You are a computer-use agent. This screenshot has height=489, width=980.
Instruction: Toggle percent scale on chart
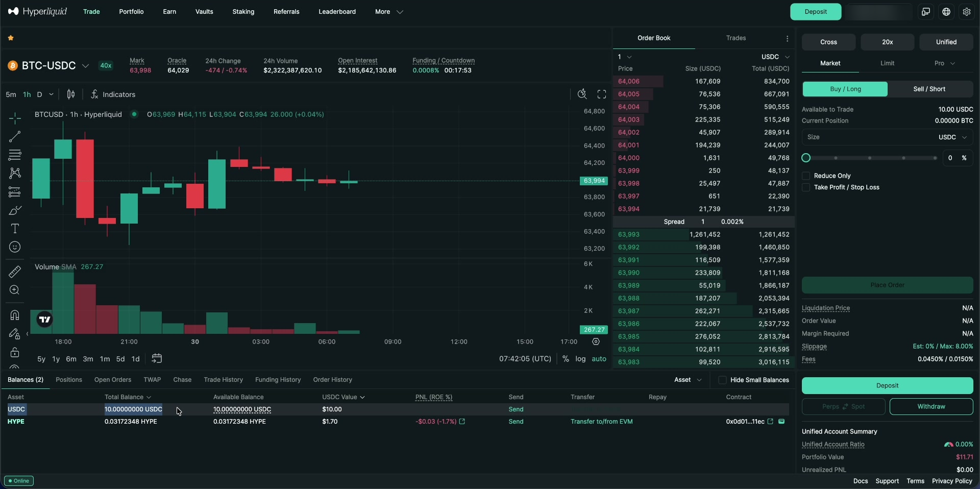(x=566, y=359)
